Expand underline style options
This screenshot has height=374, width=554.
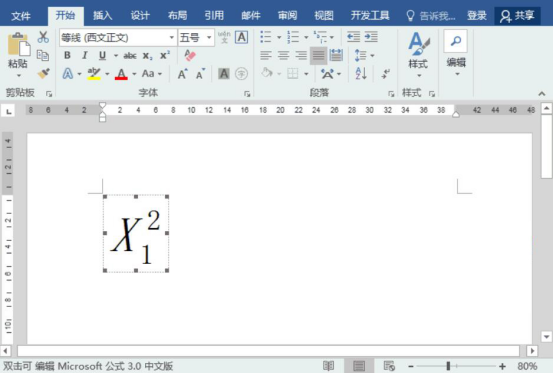click(x=116, y=56)
